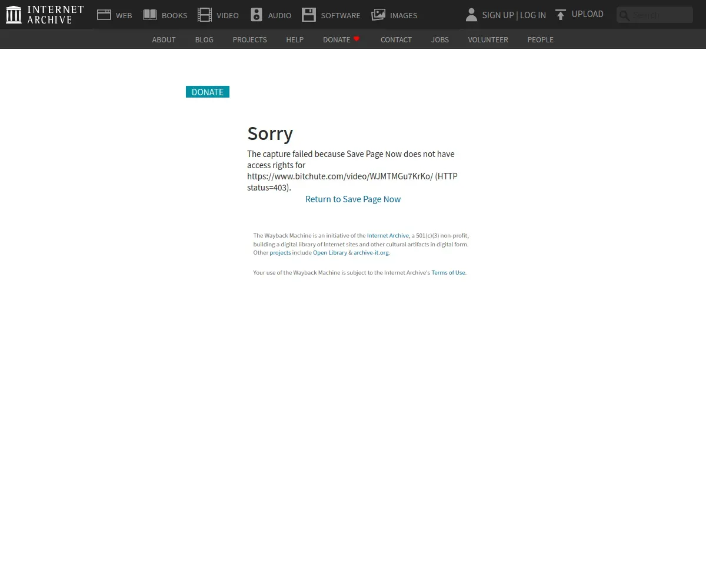Click the speaker Audio icon
This screenshot has width=706, height=588.
tap(257, 15)
